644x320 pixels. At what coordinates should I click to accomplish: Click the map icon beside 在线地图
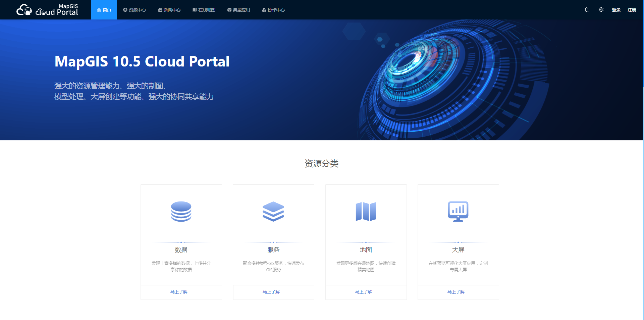pos(195,10)
